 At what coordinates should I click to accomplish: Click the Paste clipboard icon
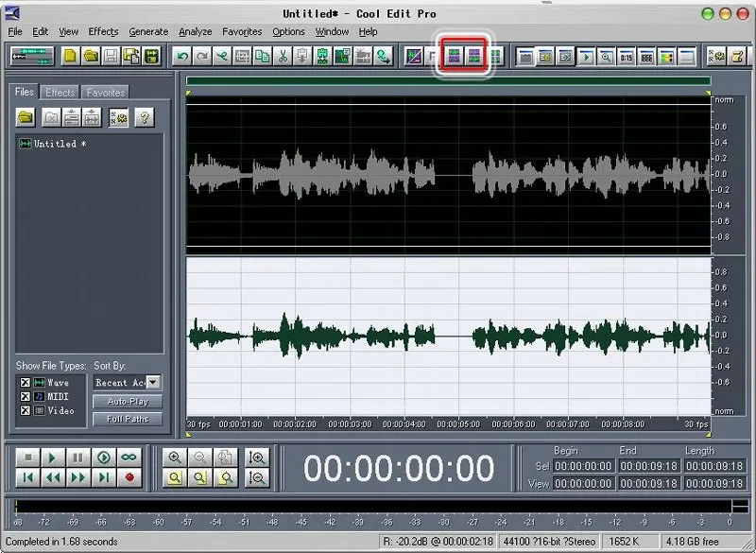pos(302,57)
